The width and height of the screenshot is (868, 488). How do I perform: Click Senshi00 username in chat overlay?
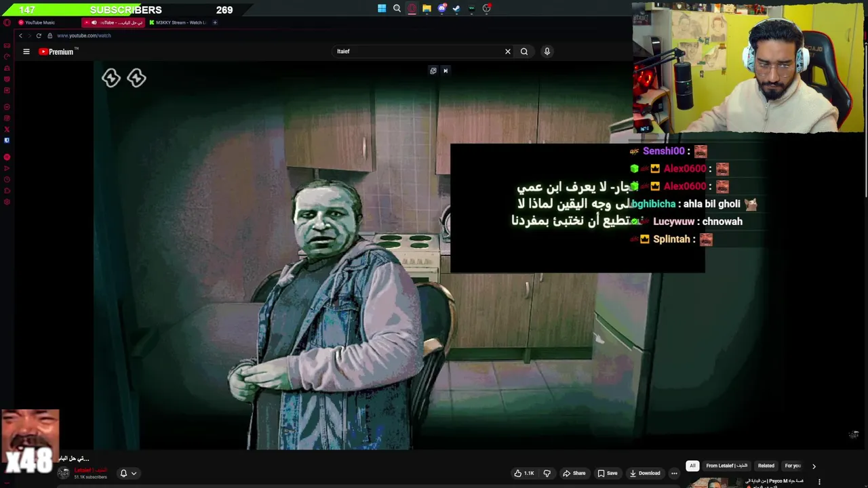tap(663, 151)
